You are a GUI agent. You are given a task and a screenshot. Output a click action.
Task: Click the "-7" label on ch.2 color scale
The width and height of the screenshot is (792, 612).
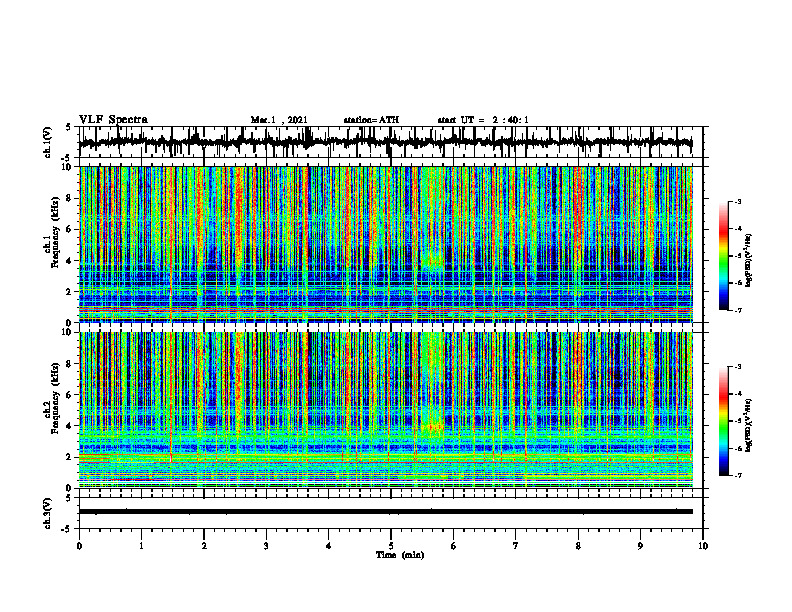738,476
